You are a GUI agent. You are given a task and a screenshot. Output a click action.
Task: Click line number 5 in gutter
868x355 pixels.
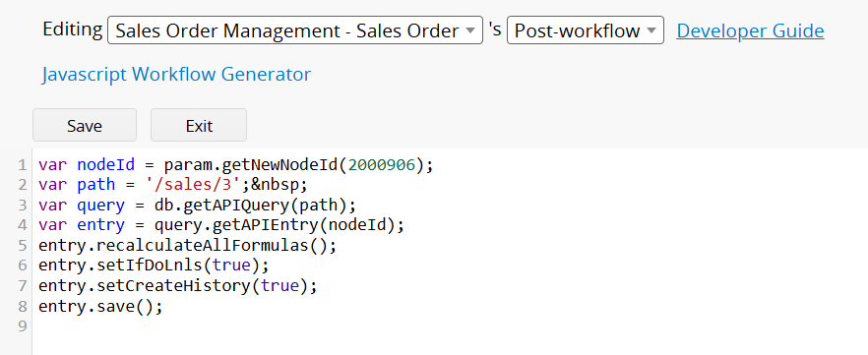[x=22, y=245]
